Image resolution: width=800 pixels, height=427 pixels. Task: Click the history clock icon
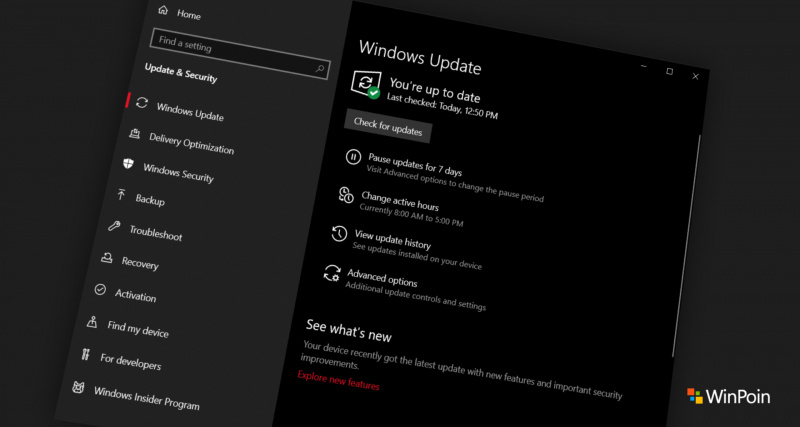339,234
